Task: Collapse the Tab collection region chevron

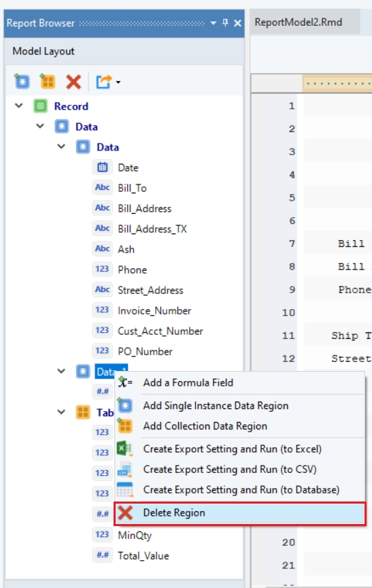Action: coord(61,412)
